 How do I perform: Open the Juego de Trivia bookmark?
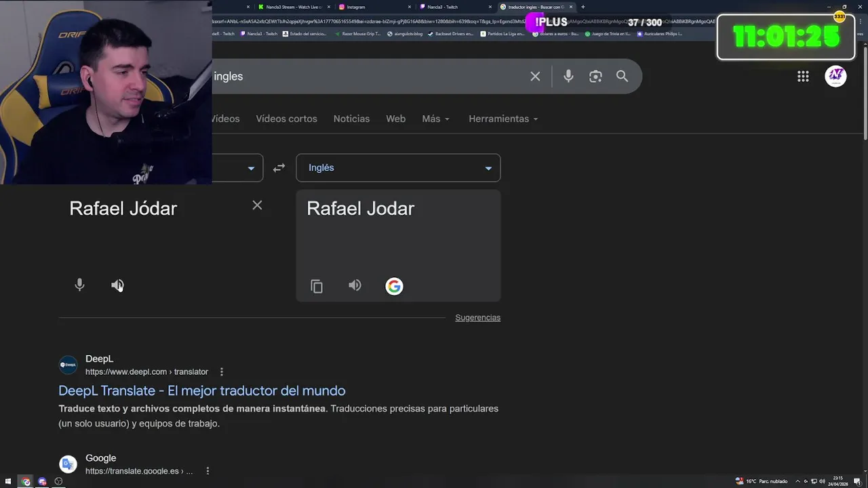(607, 33)
